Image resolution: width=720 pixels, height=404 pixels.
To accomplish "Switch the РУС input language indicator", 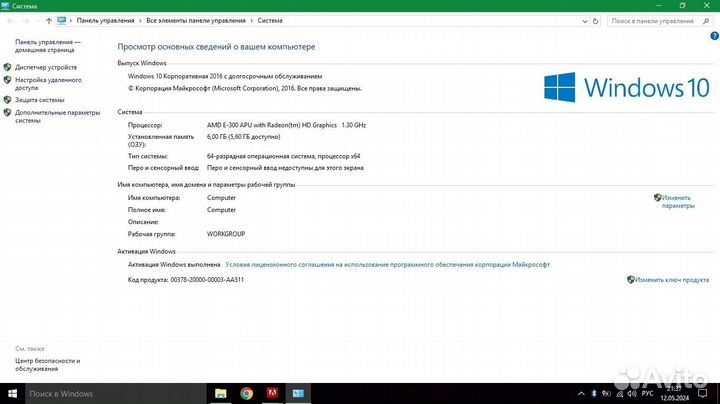I will coord(647,394).
